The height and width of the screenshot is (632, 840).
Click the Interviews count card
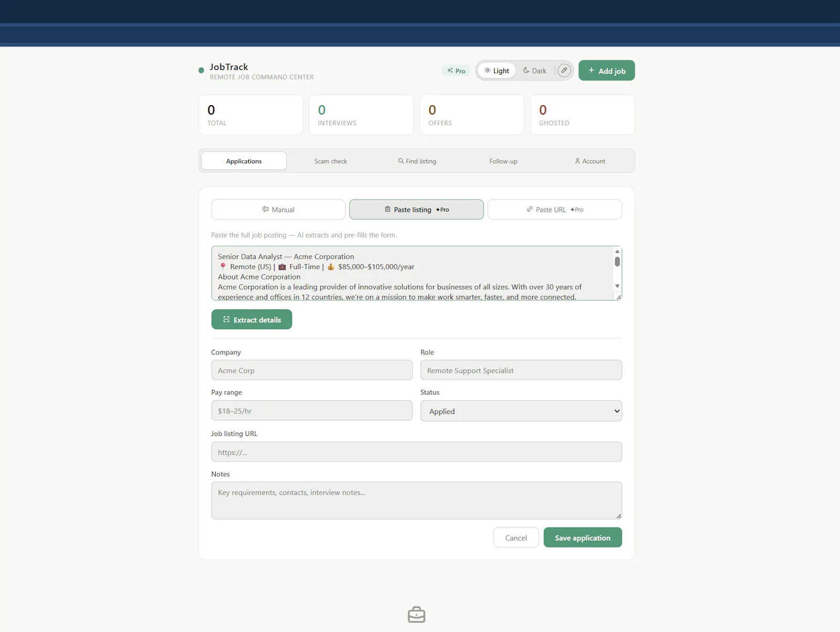(x=361, y=115)
